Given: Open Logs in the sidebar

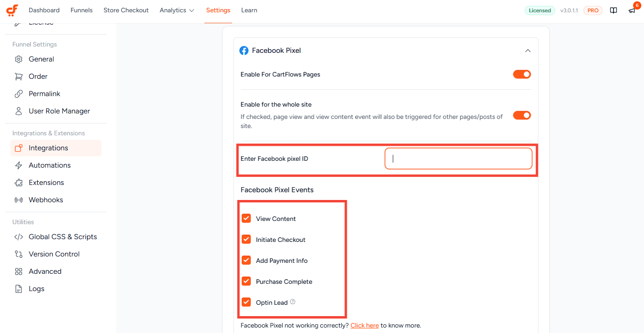Looking at the screenshot, I should pyautogui.click(x=56, y=289).
